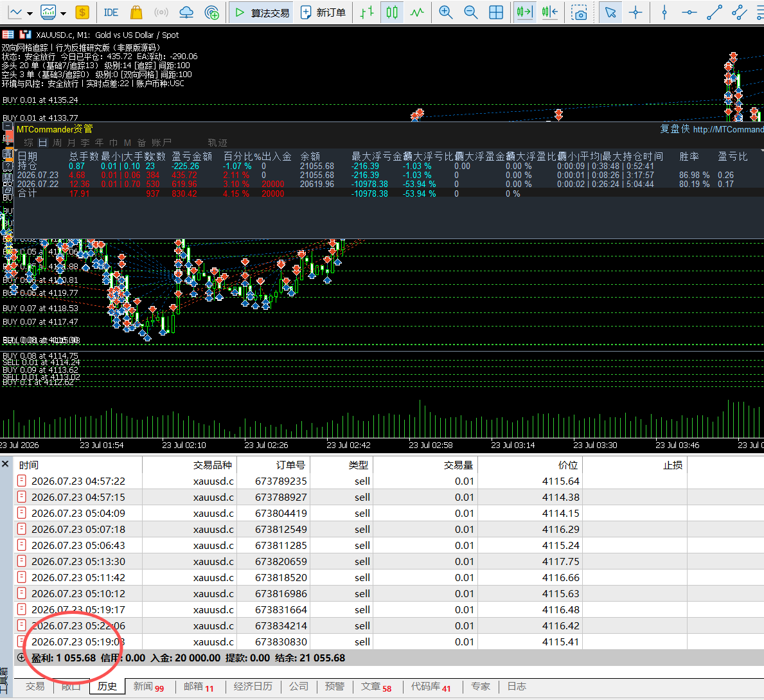
Task: Switch to the 日志 toolbox tab
Action: pyautogui.click(x=517, y=687)
